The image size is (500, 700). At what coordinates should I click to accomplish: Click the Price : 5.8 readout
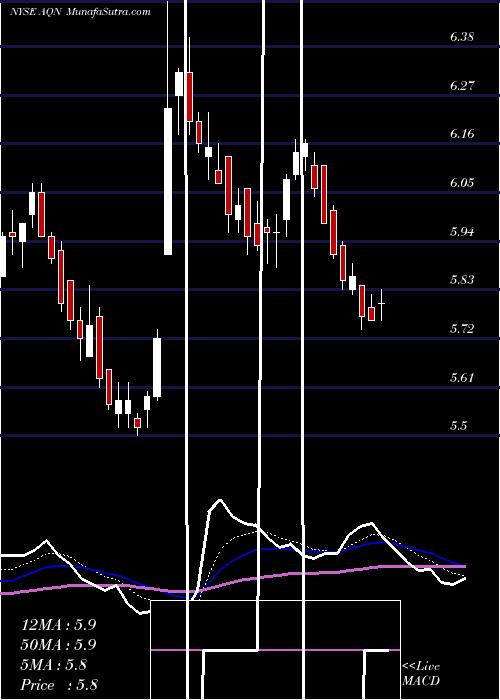(x=59, y=684)
